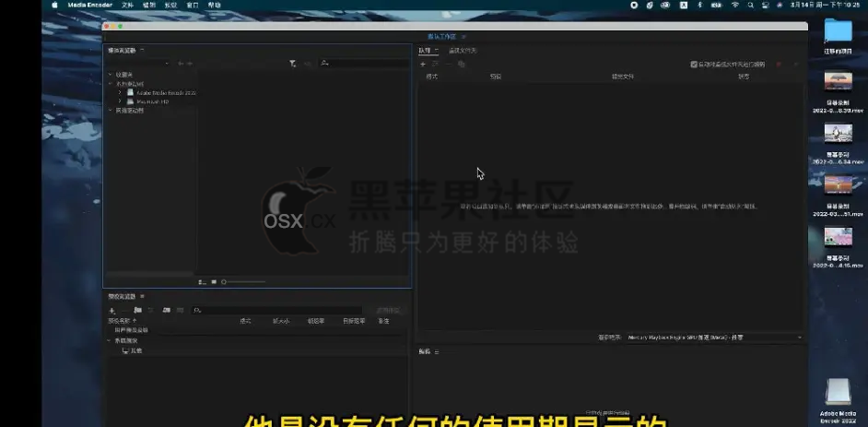
Task: Click the 目标速率 (Target Rate) column header
Action: (x=354, y=321)
